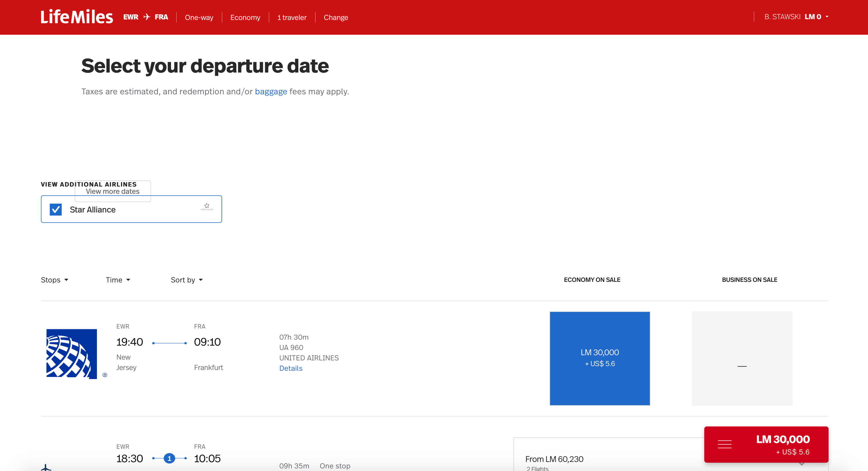This screenshot has width=868, height=471.
Task: Click the FRA destination code in the header
Action: click(x=161, y=17)
